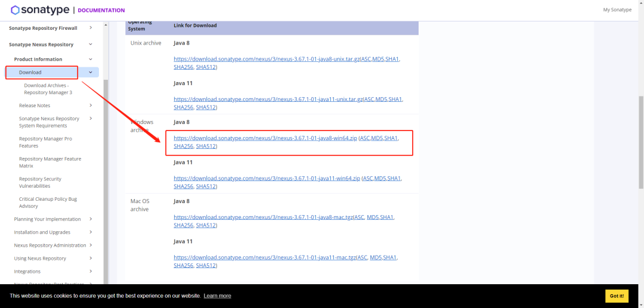
Task: Download the java8-mac.tgz archive link
Action: pos(264,217)
